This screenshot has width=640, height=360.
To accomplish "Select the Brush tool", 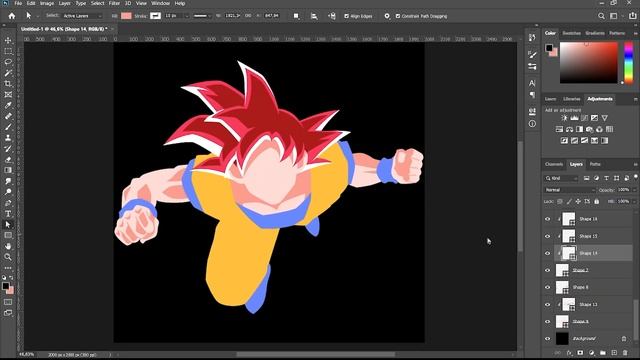I will (x=8, y=127).
